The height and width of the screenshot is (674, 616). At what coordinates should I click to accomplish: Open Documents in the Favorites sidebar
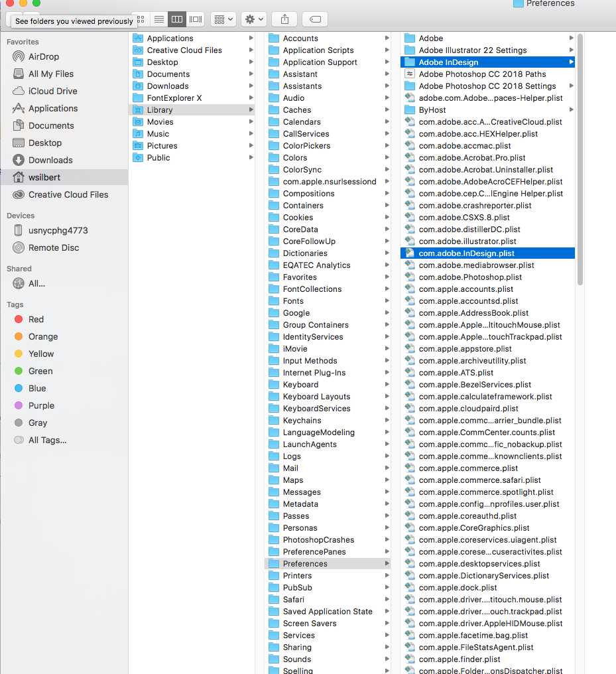click(x=64, y=125)
